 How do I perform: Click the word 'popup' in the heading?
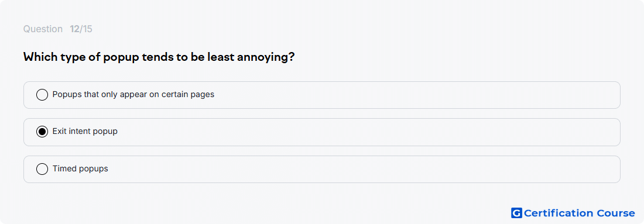point(121,57)
